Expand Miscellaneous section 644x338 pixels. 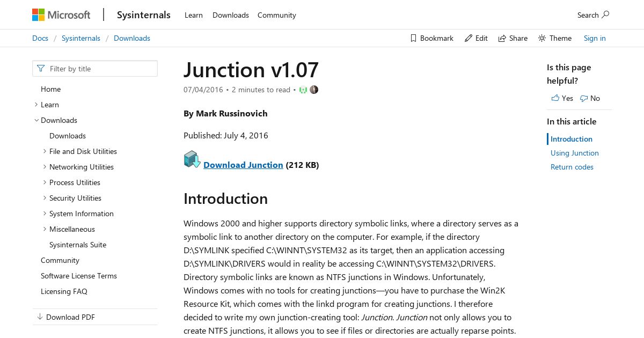tap(45, 229)
